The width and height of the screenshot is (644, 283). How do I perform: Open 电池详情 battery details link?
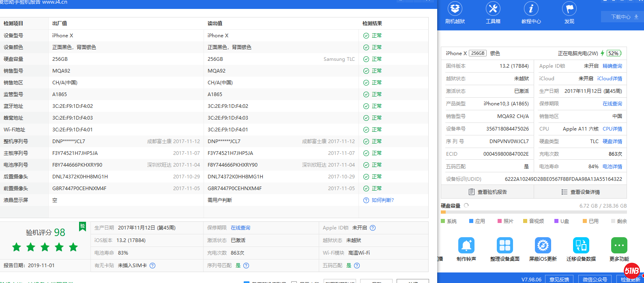pos(612,167)
